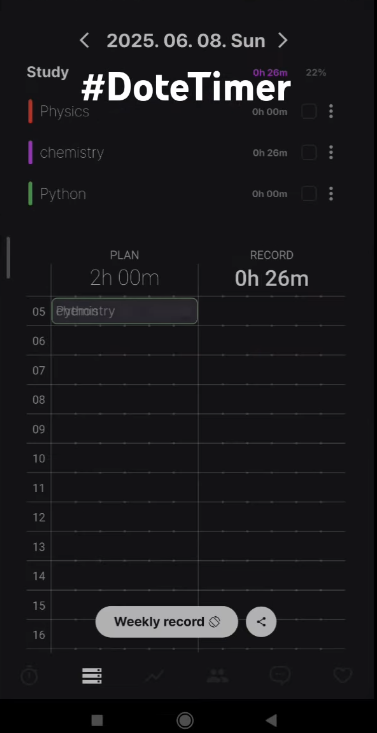Select the planned block at 05 hour
Image resolution: width=377 pixels, height=733 pixels.
click(124, 311)
